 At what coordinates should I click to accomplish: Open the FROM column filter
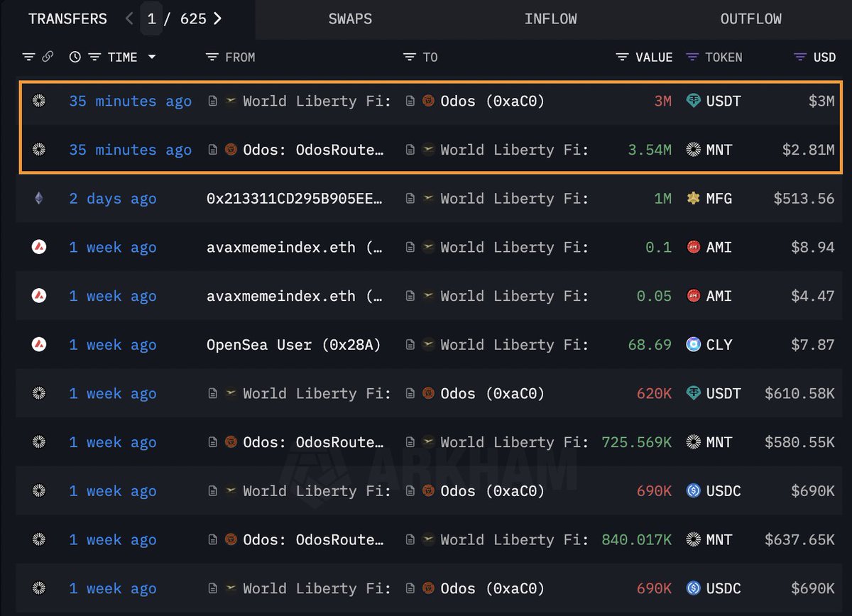[x=212, y=57]
